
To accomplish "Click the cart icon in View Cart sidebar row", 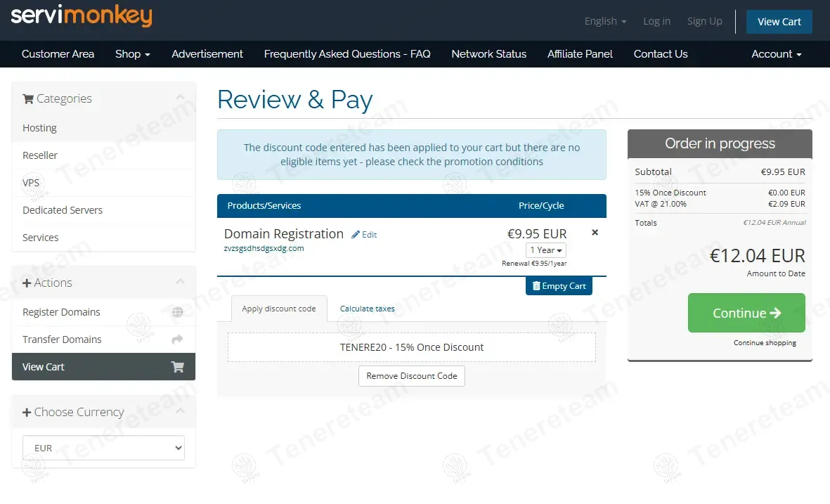I will [177, 367].
